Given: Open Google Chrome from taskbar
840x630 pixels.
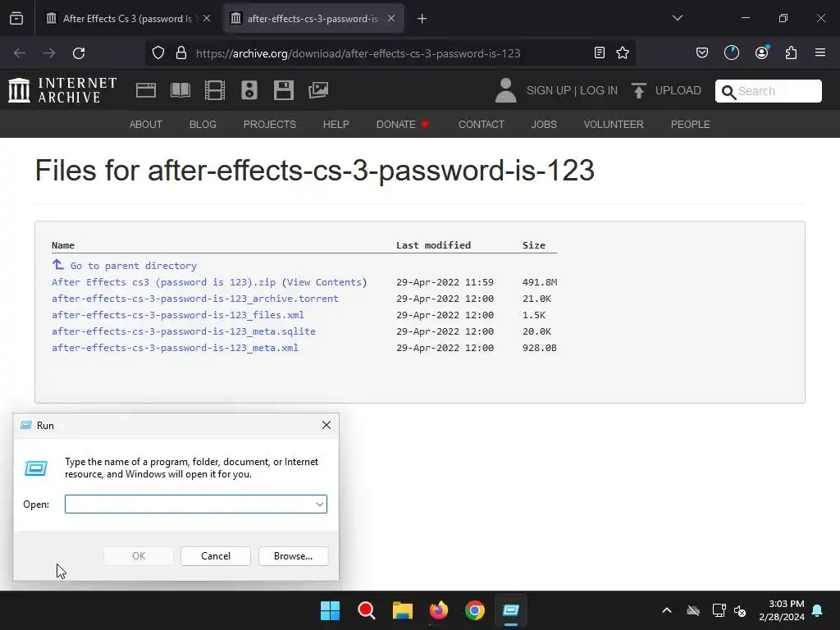Looking at the screenshot, I should click(x=475, y=610).
